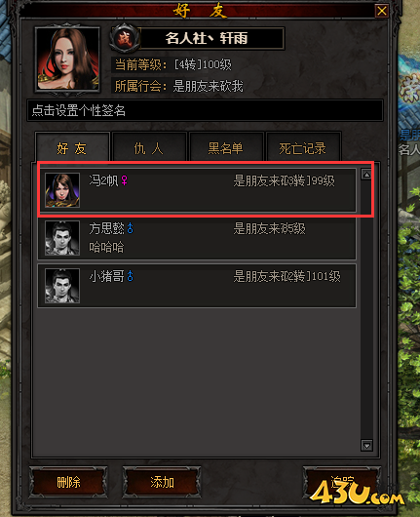Open the 黑名单 tab
Viewport: 420px width, 517px height.
pos(226,147)
